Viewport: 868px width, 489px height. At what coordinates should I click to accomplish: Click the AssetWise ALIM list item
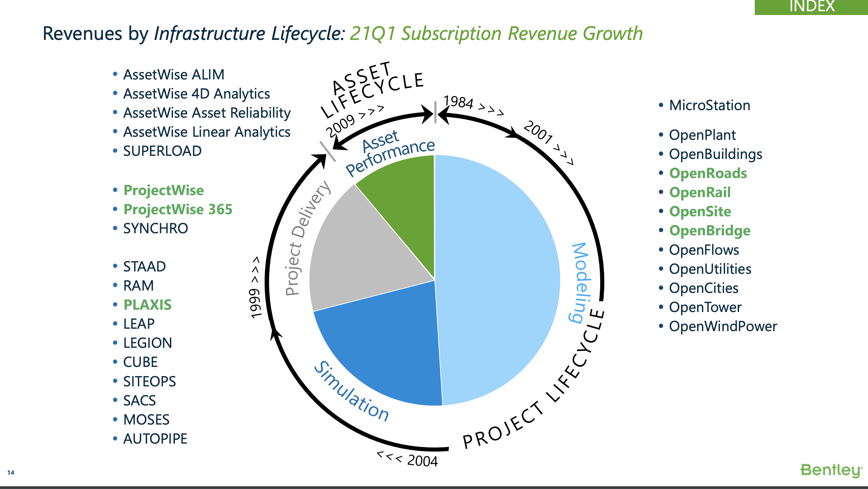click(174, 75)
